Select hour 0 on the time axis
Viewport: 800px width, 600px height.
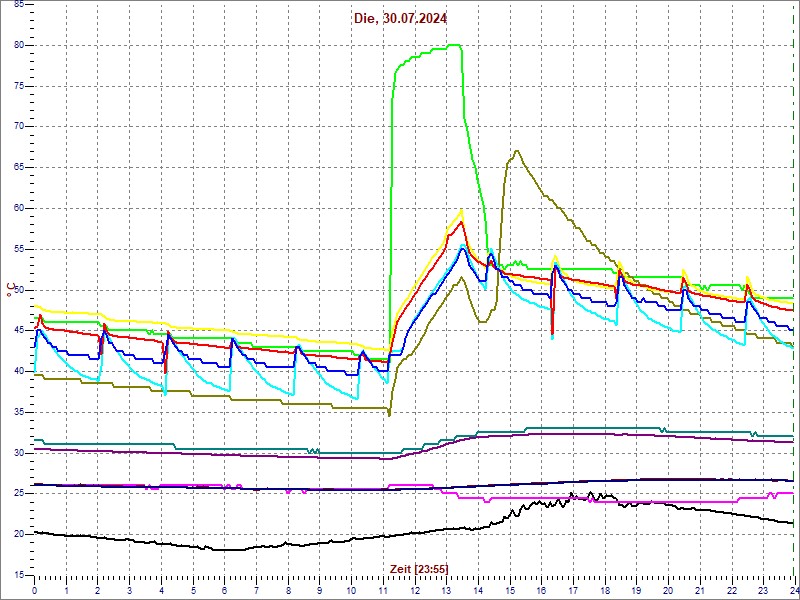coord(35,590)
